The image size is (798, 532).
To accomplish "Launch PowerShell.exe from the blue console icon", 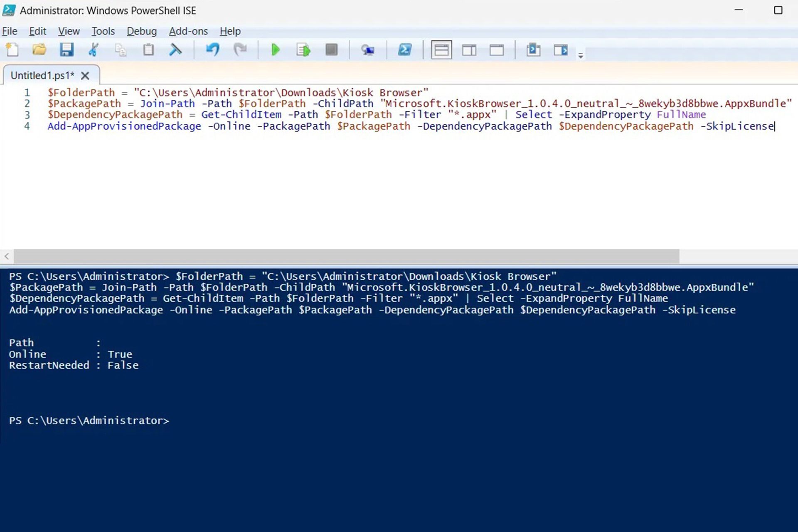I will pyautogui.click(x=405, y=50).
